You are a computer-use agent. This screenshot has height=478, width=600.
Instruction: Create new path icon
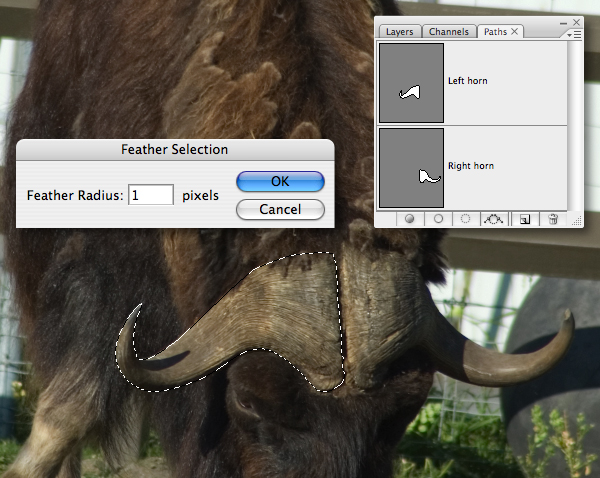[525, 219]
